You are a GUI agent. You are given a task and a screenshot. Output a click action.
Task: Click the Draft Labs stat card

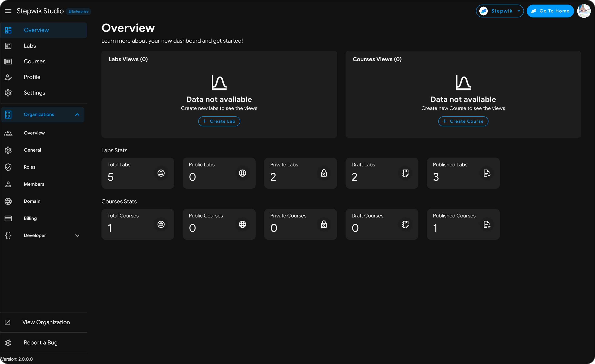tap(382, 173)
